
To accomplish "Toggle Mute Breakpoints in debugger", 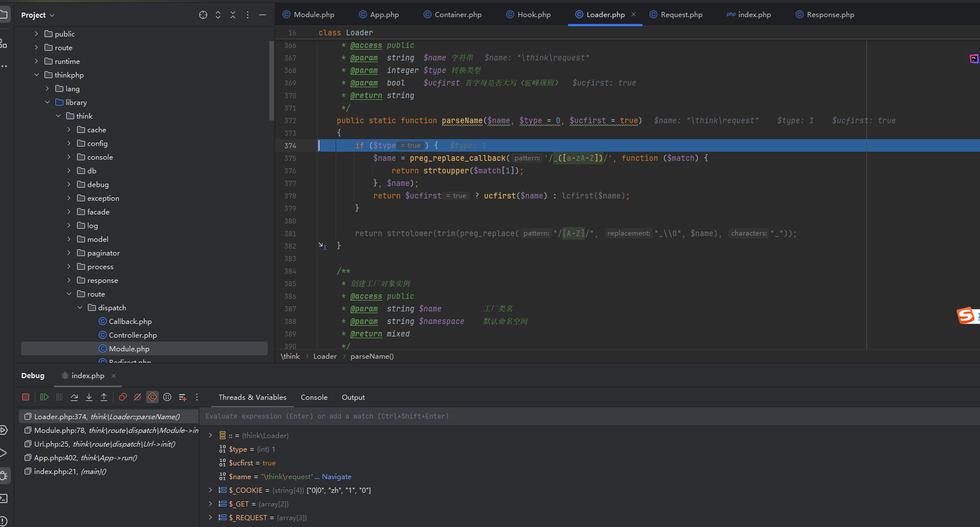I will tap(138, 397).
